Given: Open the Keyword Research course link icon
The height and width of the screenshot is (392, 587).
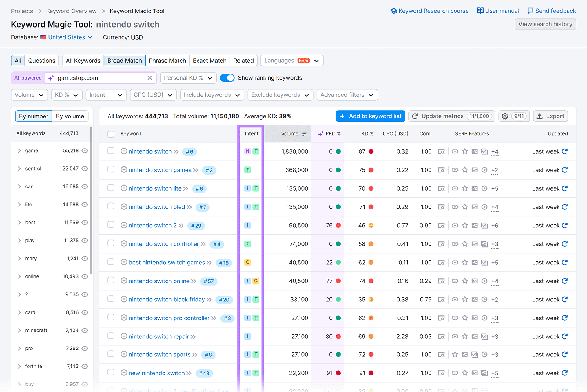Looking at the screenshot, I should pyautogui.click(x=394, y=11).
